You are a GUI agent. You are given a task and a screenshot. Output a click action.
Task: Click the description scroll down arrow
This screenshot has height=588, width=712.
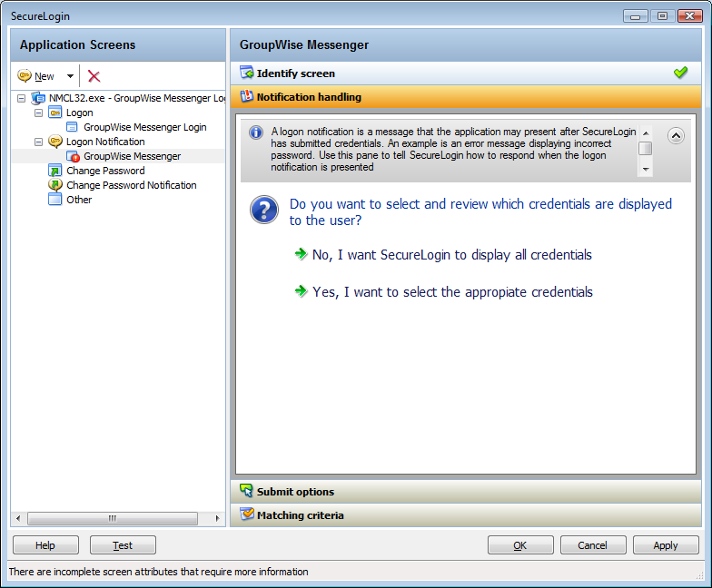pos(645,170)
